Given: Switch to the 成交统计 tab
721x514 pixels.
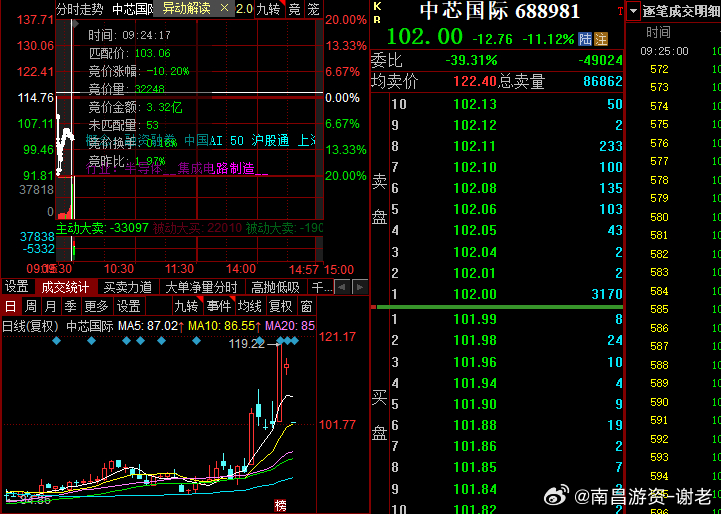Looking at the screenshot, I should click(65, 287).
